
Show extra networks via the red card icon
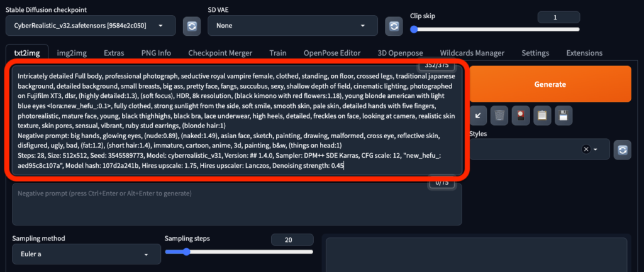point(521,116)
